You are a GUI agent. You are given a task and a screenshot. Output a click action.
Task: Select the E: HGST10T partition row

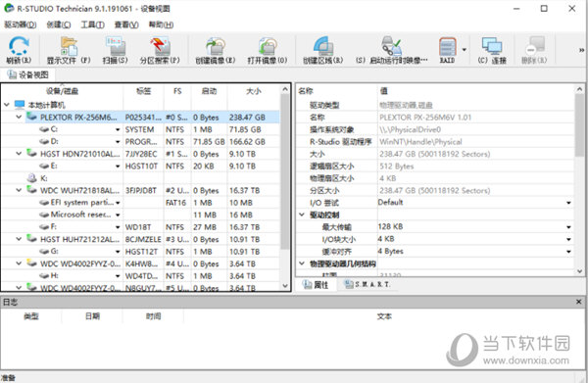(x=140, y=166)
